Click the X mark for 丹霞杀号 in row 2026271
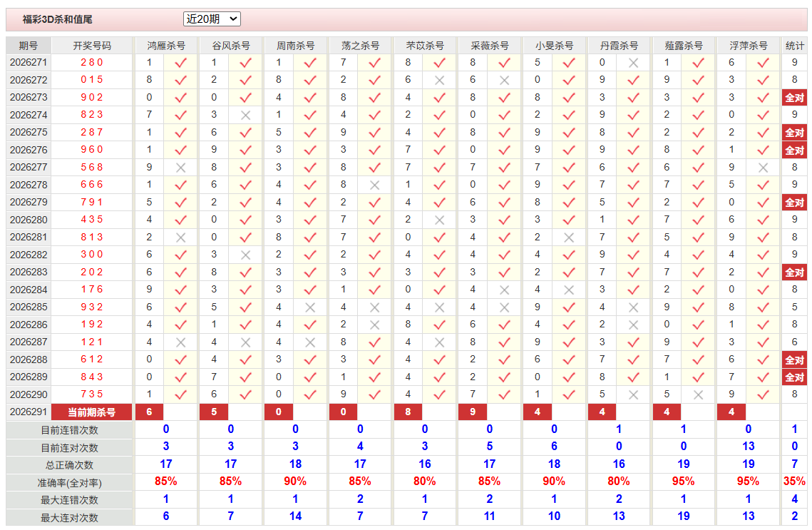Viewport: 812px width, 530px height. tap(633, 63)
